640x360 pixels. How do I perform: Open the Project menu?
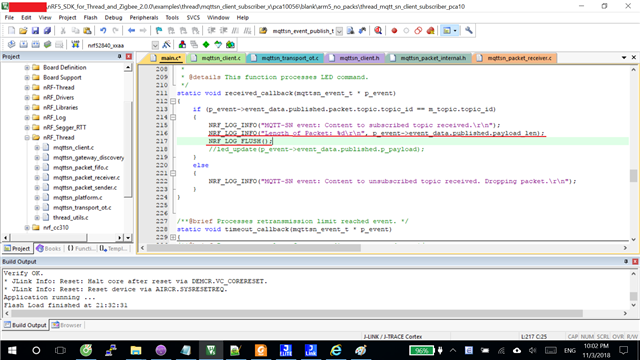click(x=67, y=18)
